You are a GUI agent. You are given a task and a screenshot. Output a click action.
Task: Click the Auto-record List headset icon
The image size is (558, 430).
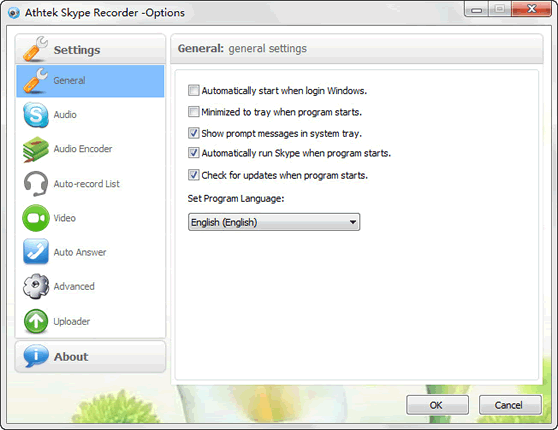click(x=36, y=184)
